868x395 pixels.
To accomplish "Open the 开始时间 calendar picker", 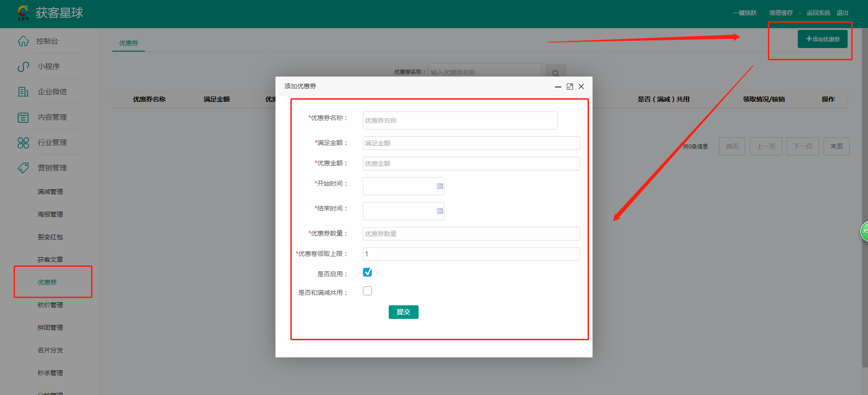I will point(439,186).
